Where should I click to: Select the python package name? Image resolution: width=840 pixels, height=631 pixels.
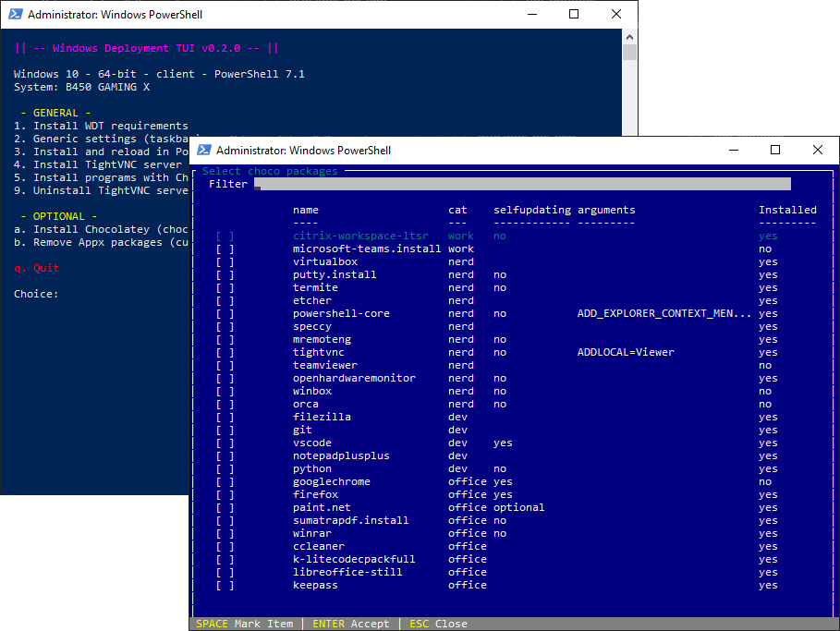[311, 469]
